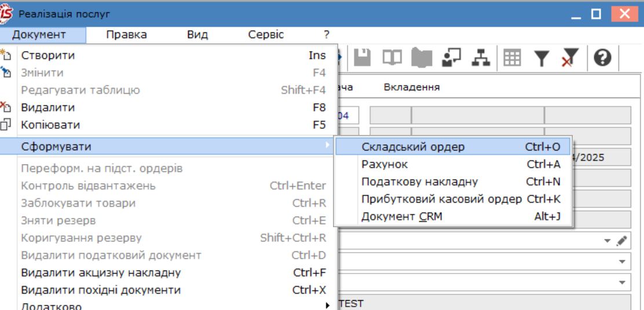Click the floppy disk save icon
The width and height of the screenshot is (644, 310).
pyautogui.click(x=363, y=57)
